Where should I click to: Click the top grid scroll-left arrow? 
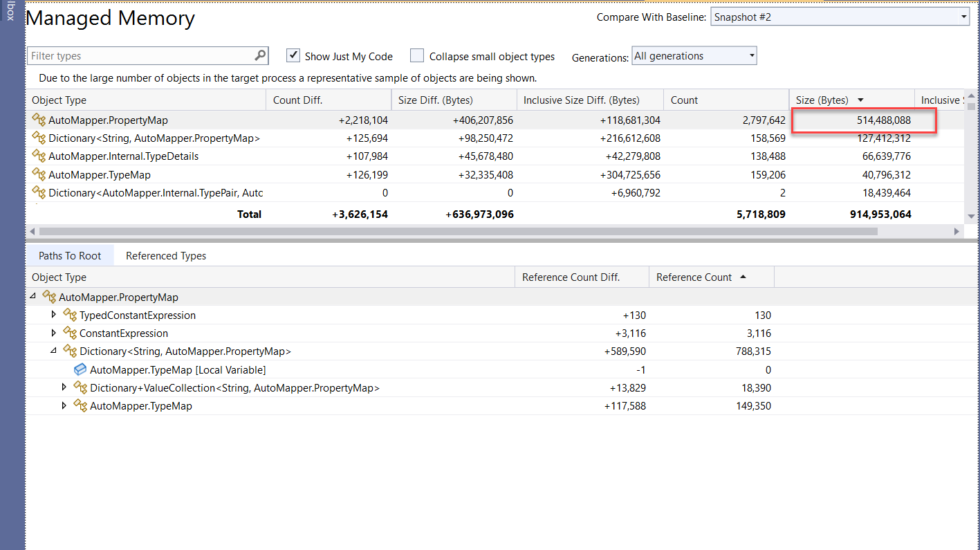click(x=32, y=231)
